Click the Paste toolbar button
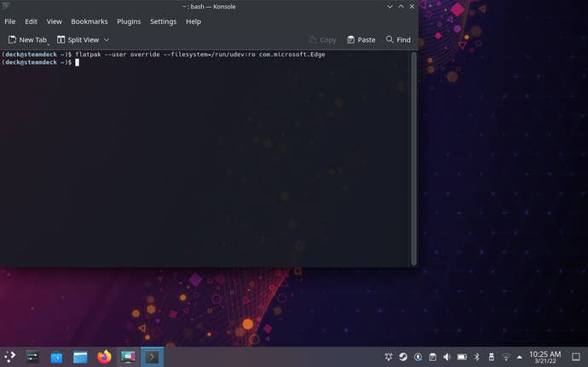This screenshot has height=367, width=588. point(361,40)
